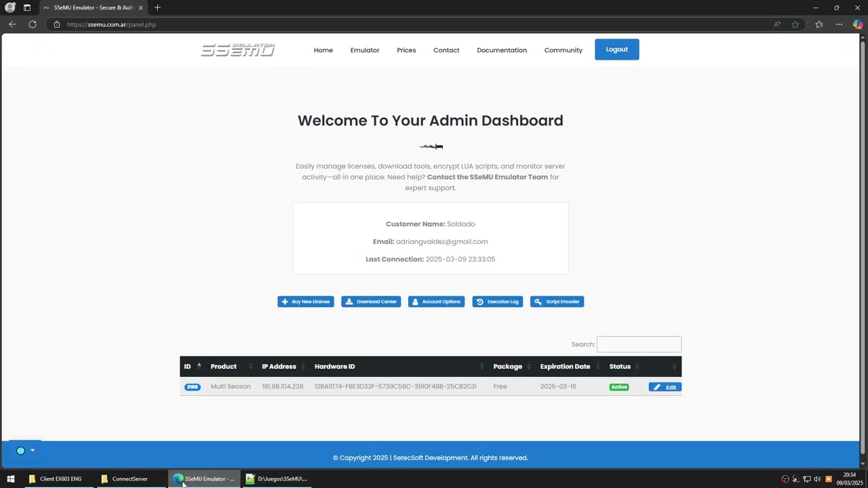The width and height of the screenshot is (868, 488).
Task: Open the Prices page
Action: tap(406, 50)
